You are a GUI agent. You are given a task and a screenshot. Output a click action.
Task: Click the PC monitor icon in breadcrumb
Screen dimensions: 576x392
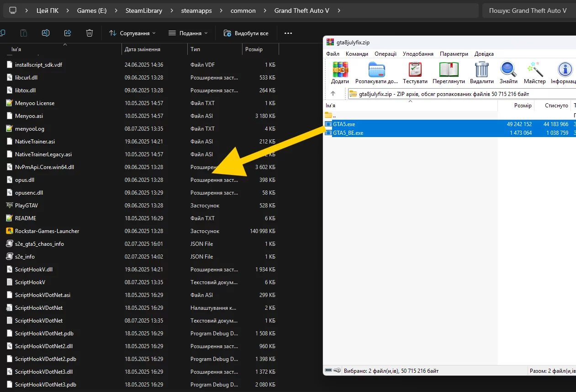[x=13, y=11]
